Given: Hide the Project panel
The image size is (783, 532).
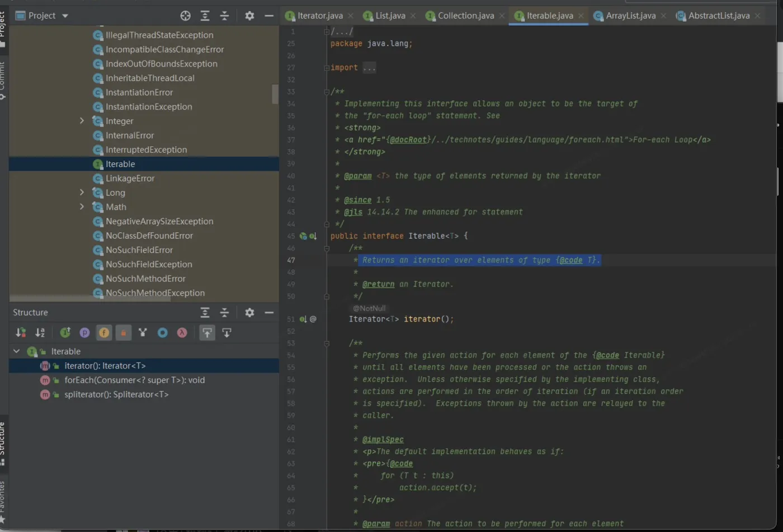Looking at the screenshot, I should coord(269,16).
